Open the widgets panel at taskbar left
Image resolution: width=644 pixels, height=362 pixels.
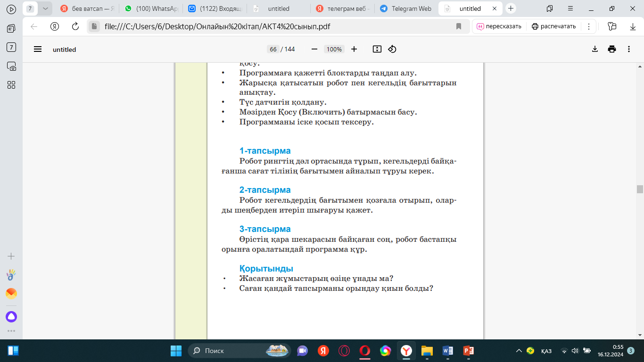point(13,351)
